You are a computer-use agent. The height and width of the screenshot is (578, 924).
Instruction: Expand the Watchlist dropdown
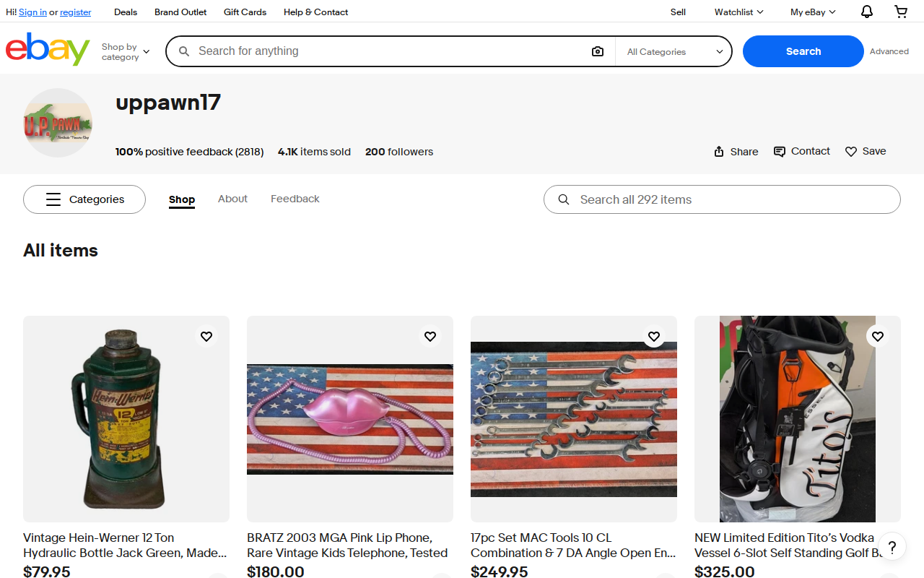tap(738, 12)
